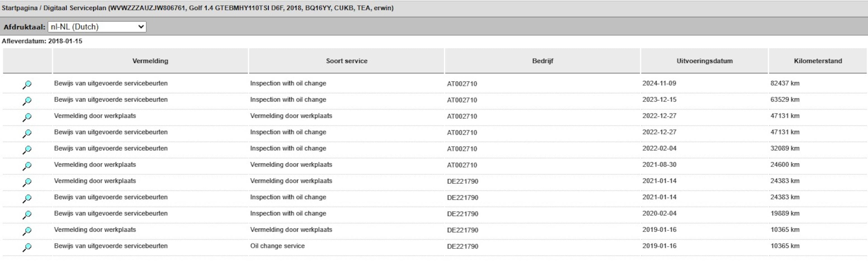Open the Afdruktaal language dropdown
The height and width of the screenshot is (268, 868).
97,27
